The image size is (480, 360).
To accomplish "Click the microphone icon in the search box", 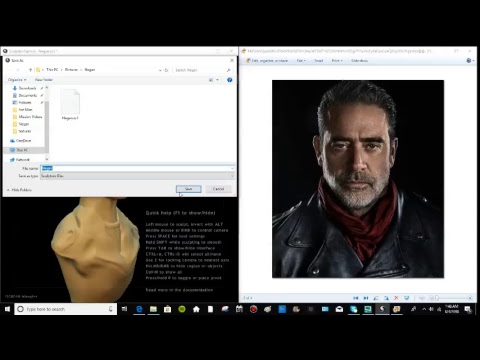I will (x=111, y=309).
